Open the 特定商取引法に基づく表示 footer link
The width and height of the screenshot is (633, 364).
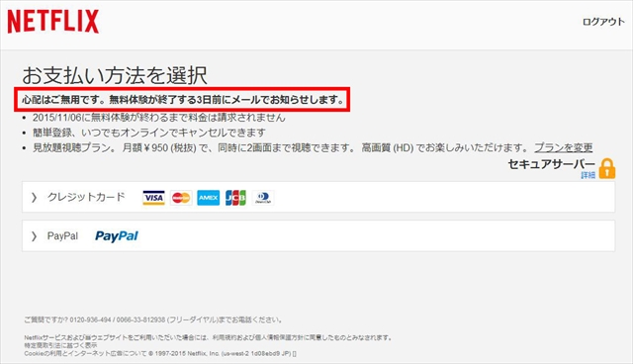[x=60, y=345]
